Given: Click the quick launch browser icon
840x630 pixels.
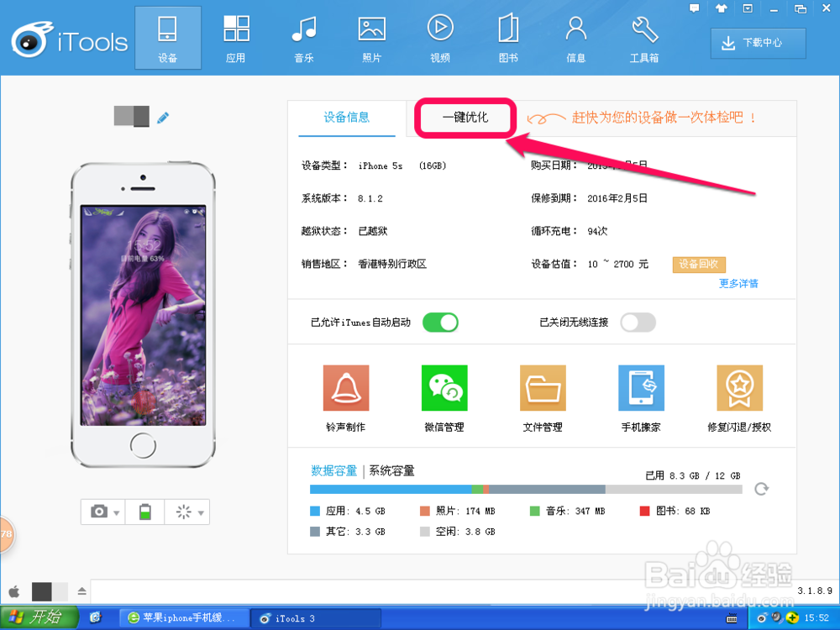Looking at the screenshot, I should 96,617.
